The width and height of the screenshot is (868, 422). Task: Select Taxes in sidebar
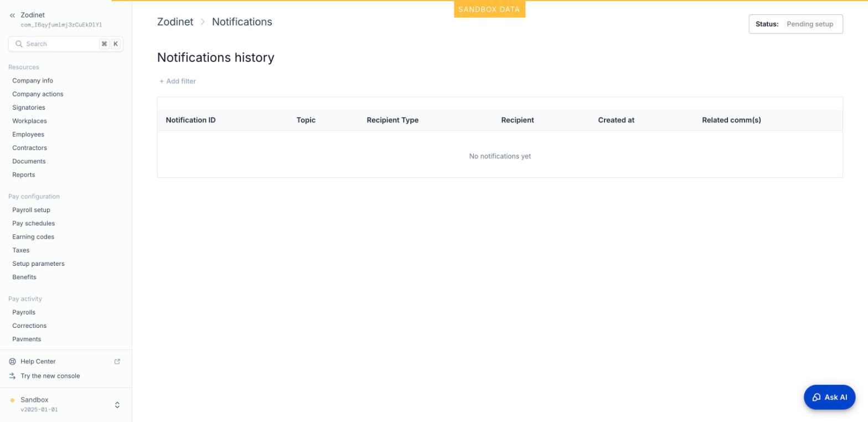point(21,250)
